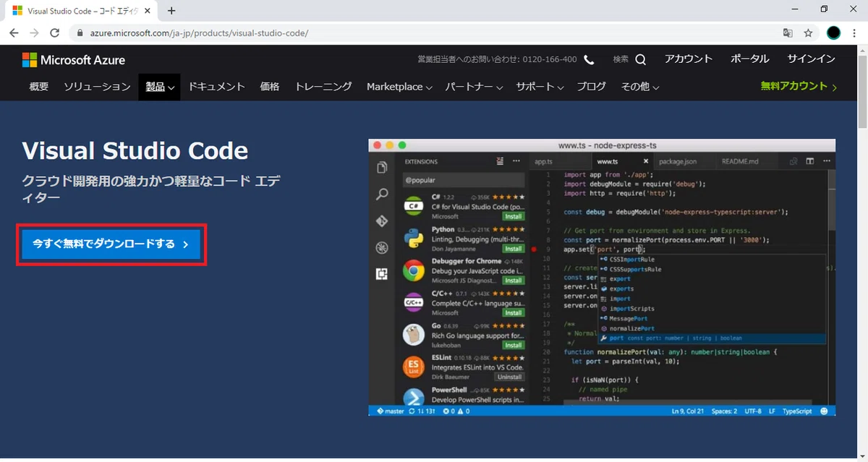Open the translate page icon in address bar

click(x=788, y=33)
